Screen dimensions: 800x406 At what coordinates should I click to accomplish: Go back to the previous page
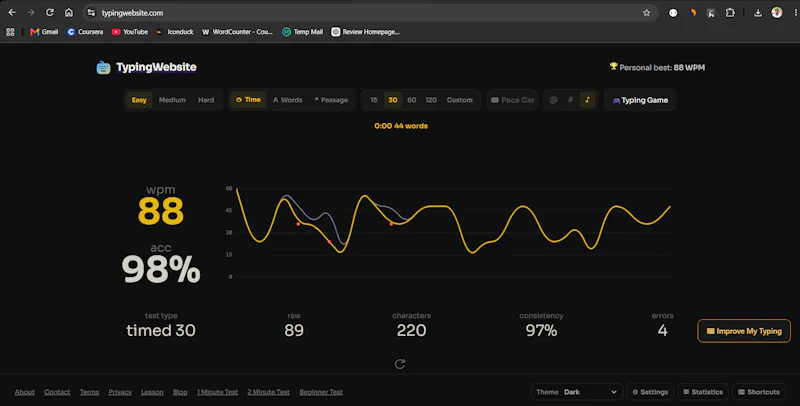[12, 13]
